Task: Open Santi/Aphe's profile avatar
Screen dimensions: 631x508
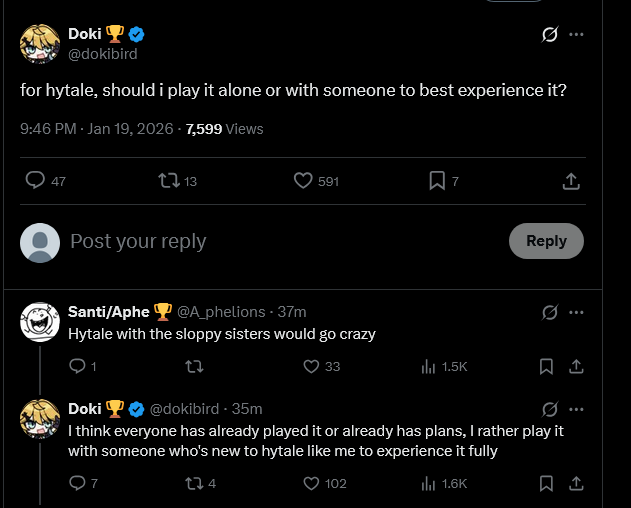Action: 40,321
